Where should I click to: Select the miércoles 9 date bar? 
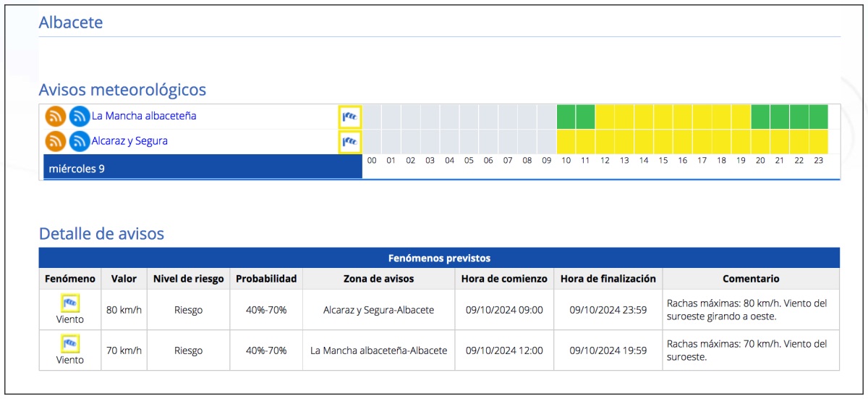tap(203, 169)
